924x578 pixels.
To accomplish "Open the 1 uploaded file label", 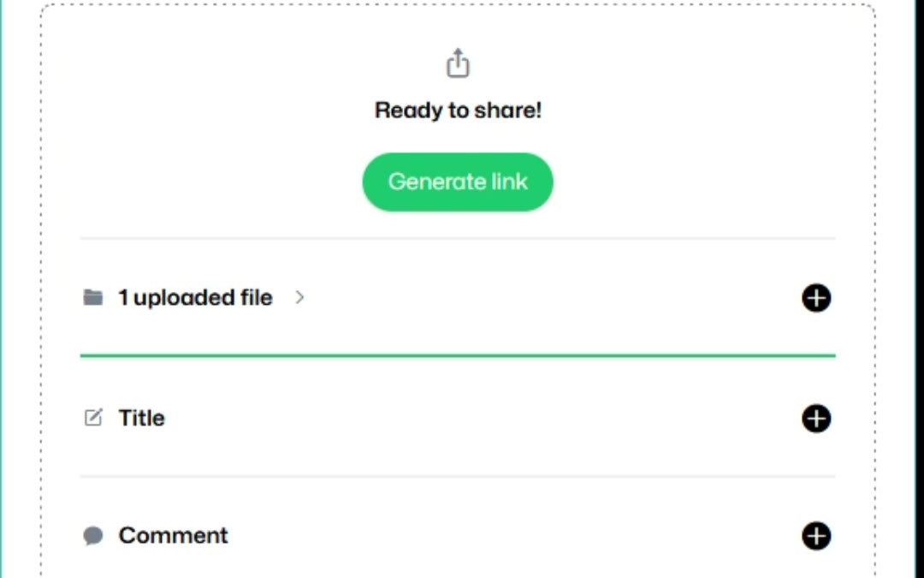I will 195,298.
